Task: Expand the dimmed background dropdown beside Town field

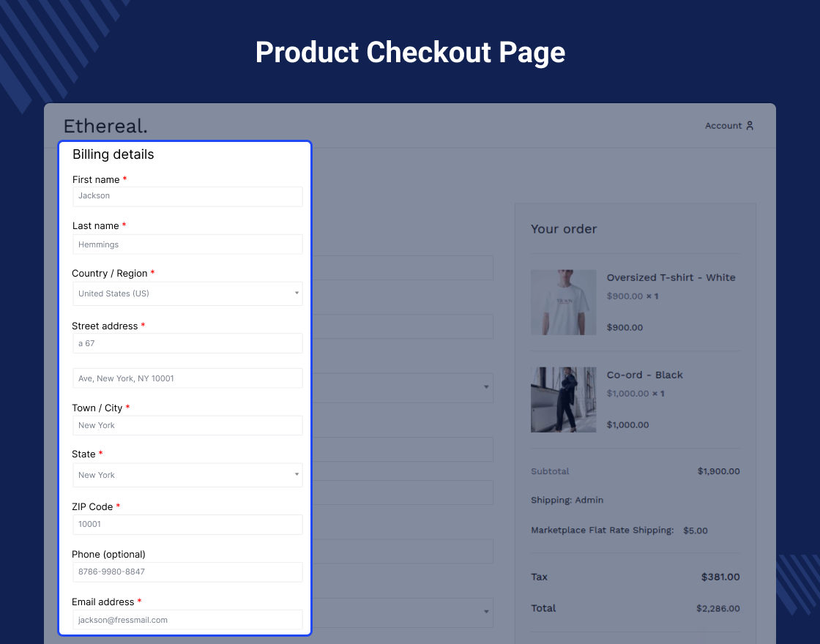Action: point(485,387)
